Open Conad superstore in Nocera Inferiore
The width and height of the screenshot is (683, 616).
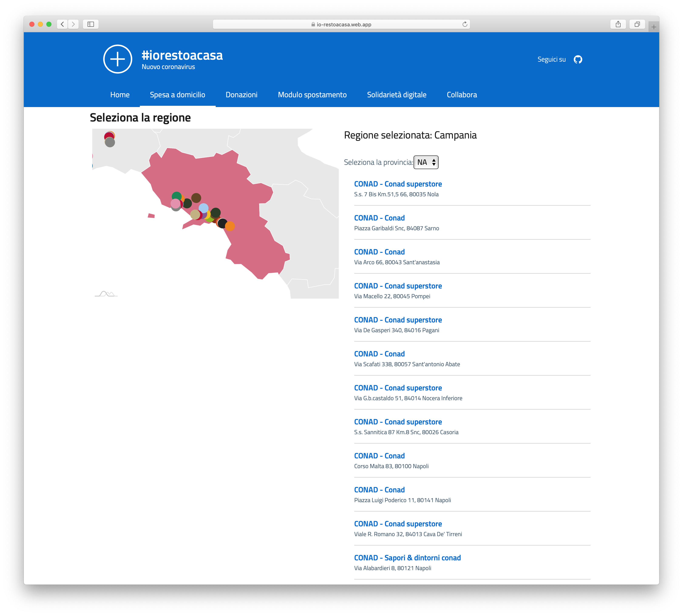398,388
